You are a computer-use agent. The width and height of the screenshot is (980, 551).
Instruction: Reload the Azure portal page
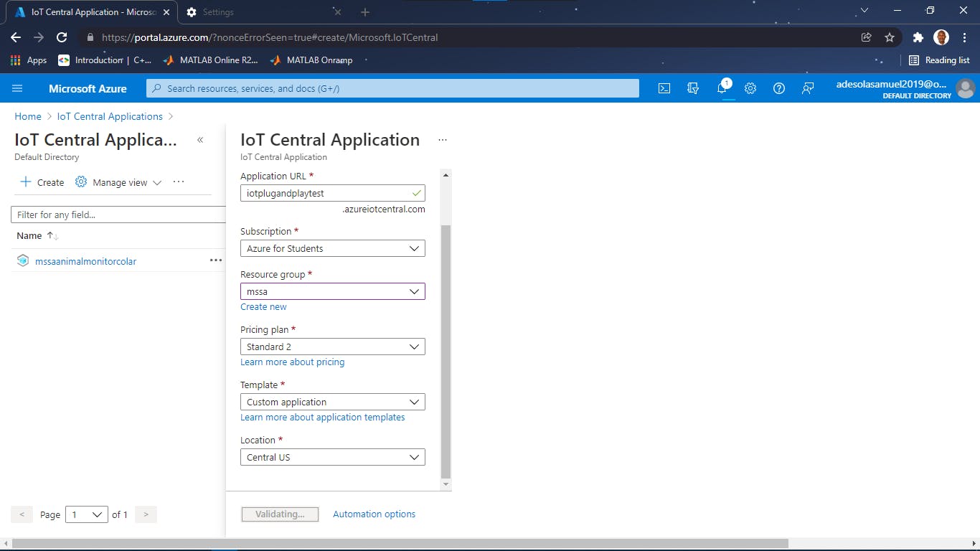pyautogui.click(x=62, y=37)
